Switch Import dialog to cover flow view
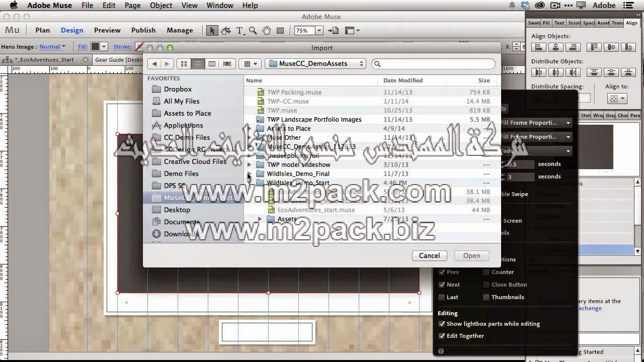The width and height of the screenshot is (644, 362). click(227, 64)
